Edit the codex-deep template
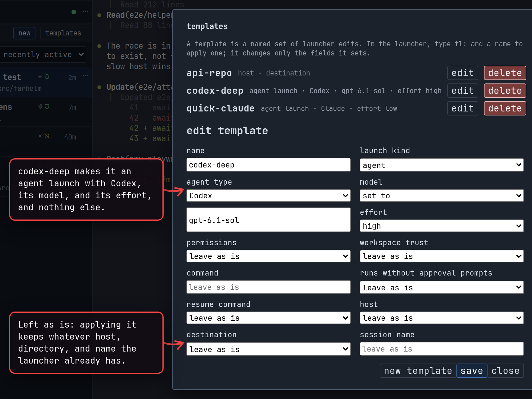Image resolution: width=532 pixels, height=399 pixels. [x=462, y=91]
